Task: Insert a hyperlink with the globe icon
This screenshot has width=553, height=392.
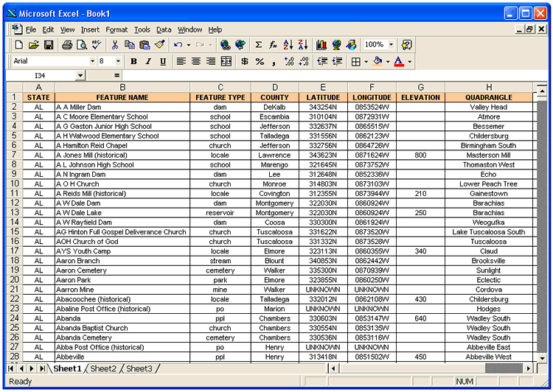Action: click(x=226, y=45)
